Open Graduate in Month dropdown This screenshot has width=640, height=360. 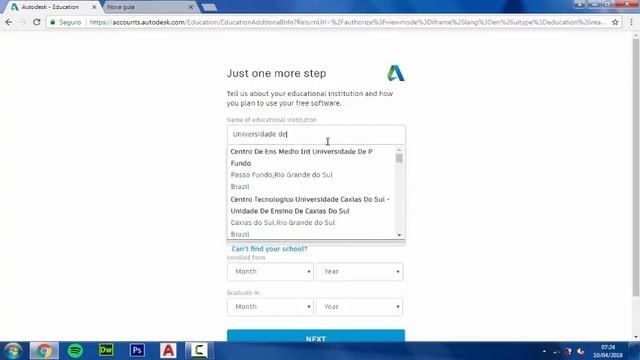[x=270, y=307]
